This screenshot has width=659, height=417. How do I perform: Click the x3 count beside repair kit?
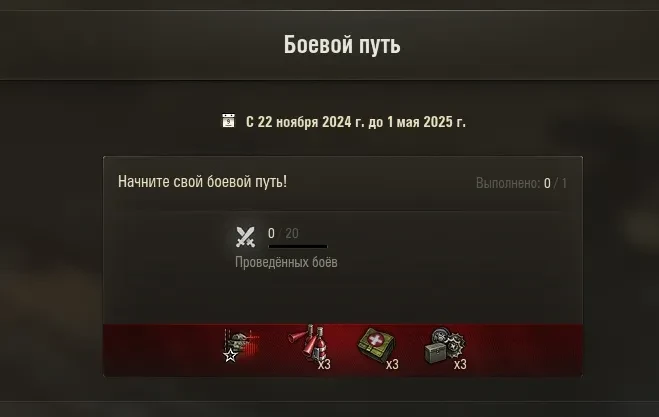(x=460, y=364)
